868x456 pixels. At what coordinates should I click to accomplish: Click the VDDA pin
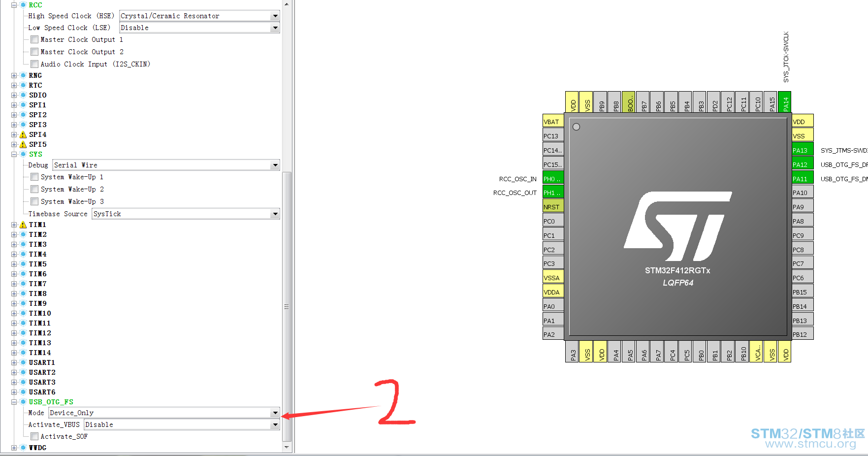553,292
